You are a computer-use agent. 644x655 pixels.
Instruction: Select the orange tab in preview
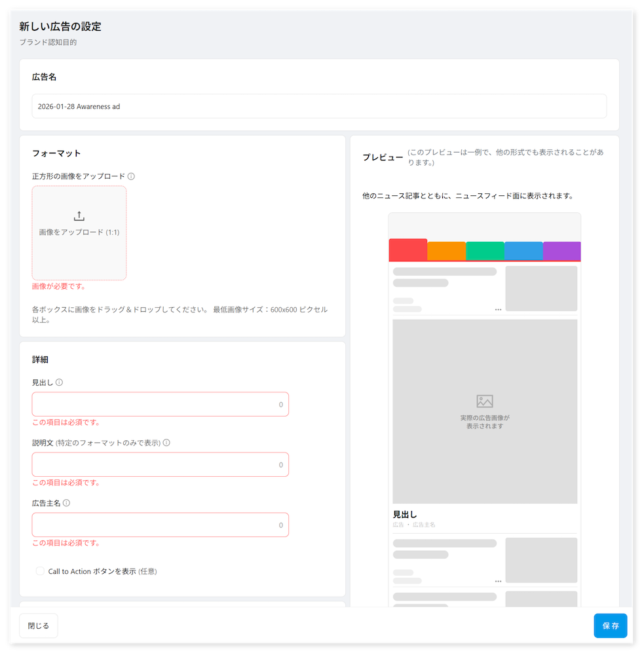(446, 252)
